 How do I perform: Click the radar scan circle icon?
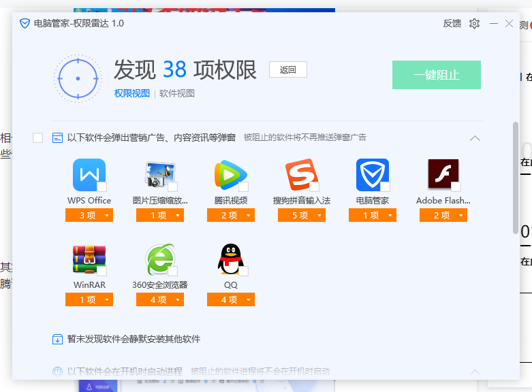[78, 78]
